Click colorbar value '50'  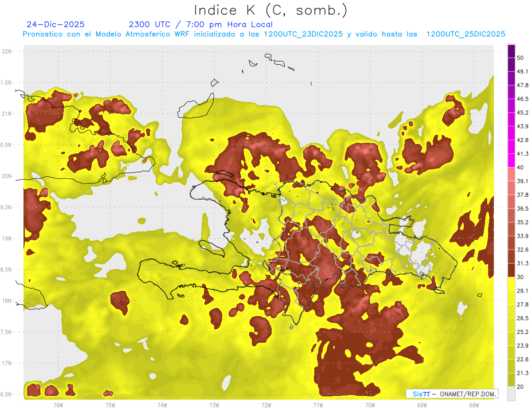[x=520, y=58]
